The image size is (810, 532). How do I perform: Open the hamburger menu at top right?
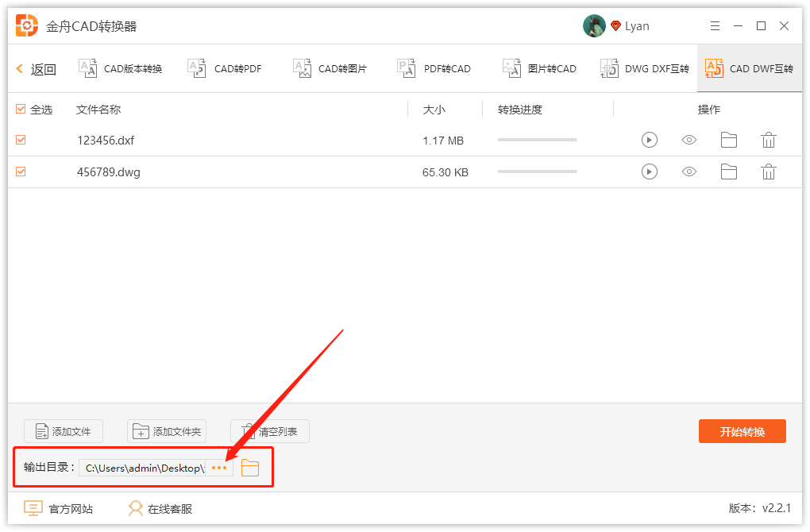(714, 25)
